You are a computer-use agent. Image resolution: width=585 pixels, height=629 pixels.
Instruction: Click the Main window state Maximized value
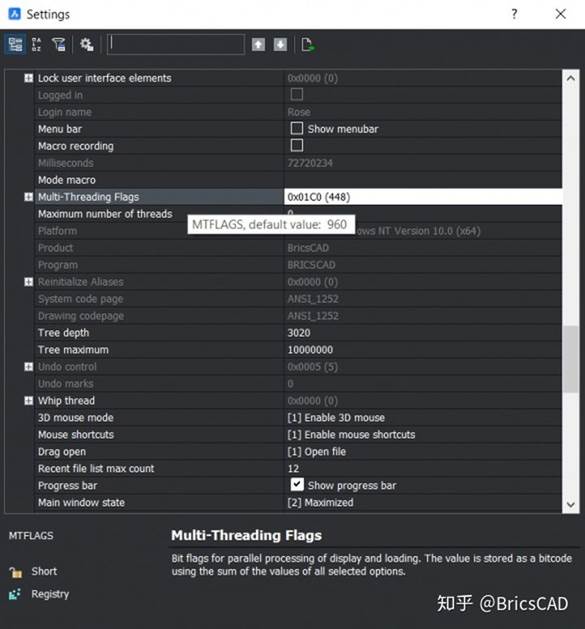[x=321, y=503]
